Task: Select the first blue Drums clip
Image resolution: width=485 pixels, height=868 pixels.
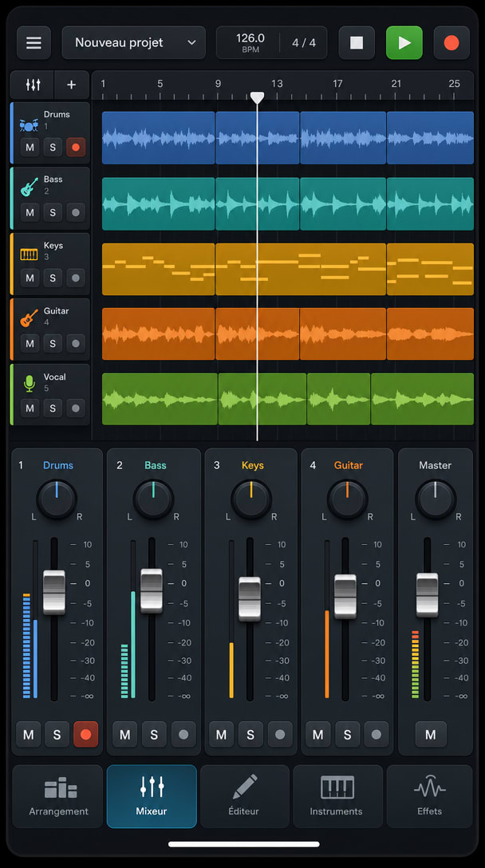Action: coord(159,138)
